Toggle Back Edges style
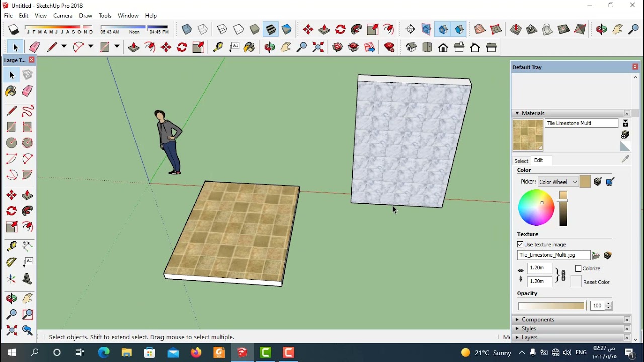Viewport: 644px width, 362px height. pyautogui.click(x=202, y=29)
